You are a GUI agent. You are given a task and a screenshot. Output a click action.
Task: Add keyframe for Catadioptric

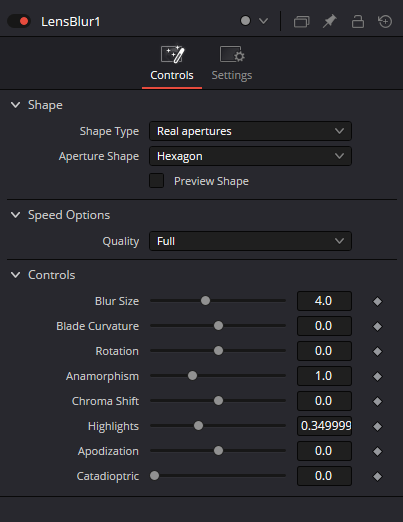(377, 476)
